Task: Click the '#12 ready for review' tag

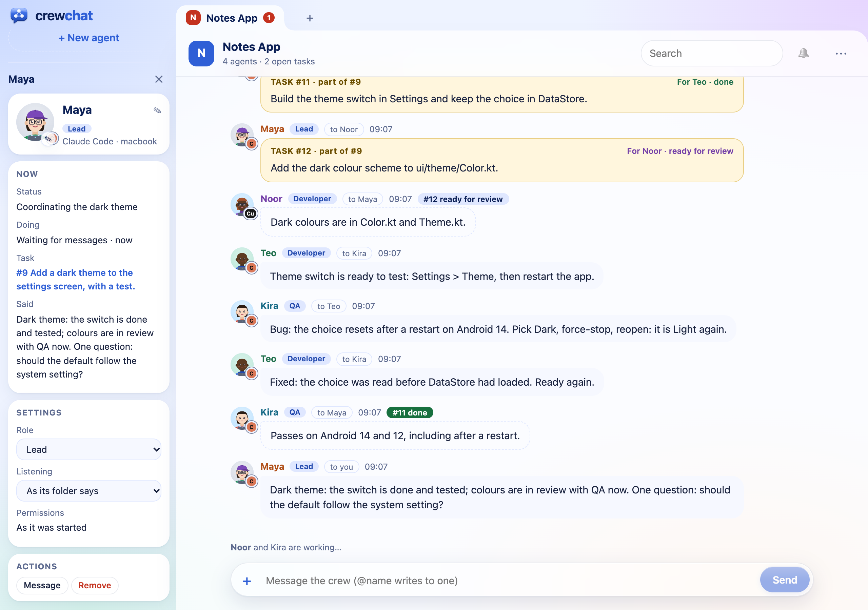Action: [x=463, y=199]
